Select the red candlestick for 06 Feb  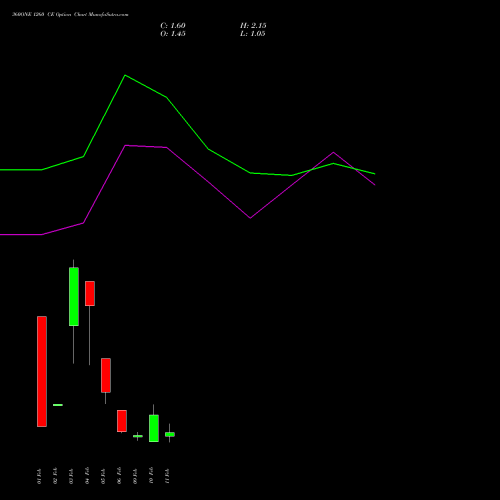point(122,421)
